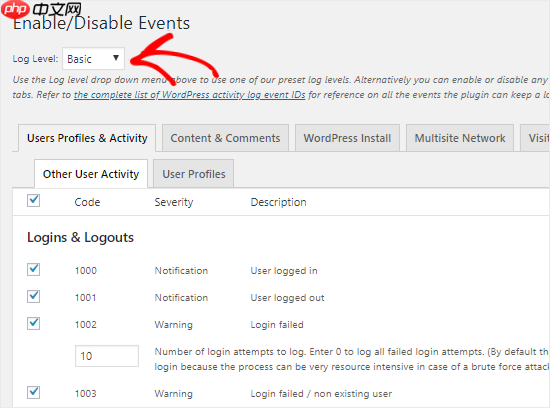Viewport: 550px width, 408px height.
Task: Open the partially visible Visit tab
Action: 535,138
